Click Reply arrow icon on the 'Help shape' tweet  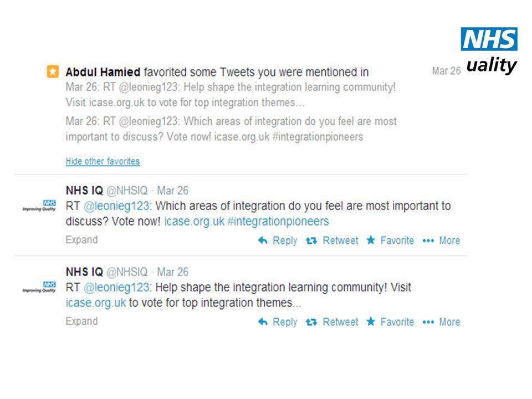263,322
